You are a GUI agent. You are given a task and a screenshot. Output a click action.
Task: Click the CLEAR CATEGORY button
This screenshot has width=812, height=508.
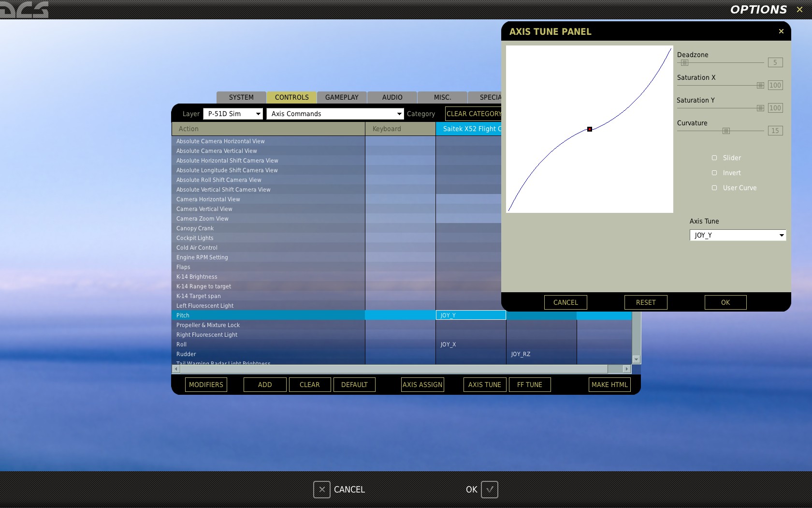[x=473, y=114]
